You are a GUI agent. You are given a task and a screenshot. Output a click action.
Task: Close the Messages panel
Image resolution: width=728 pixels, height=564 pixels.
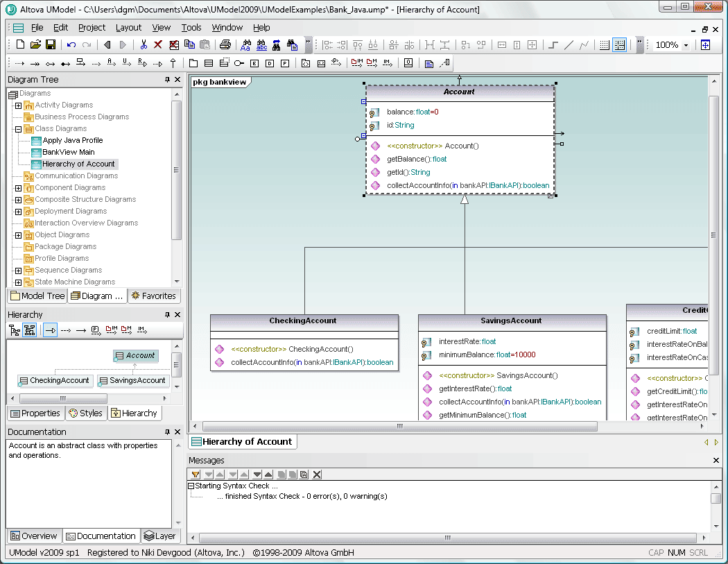pos(716,461)
